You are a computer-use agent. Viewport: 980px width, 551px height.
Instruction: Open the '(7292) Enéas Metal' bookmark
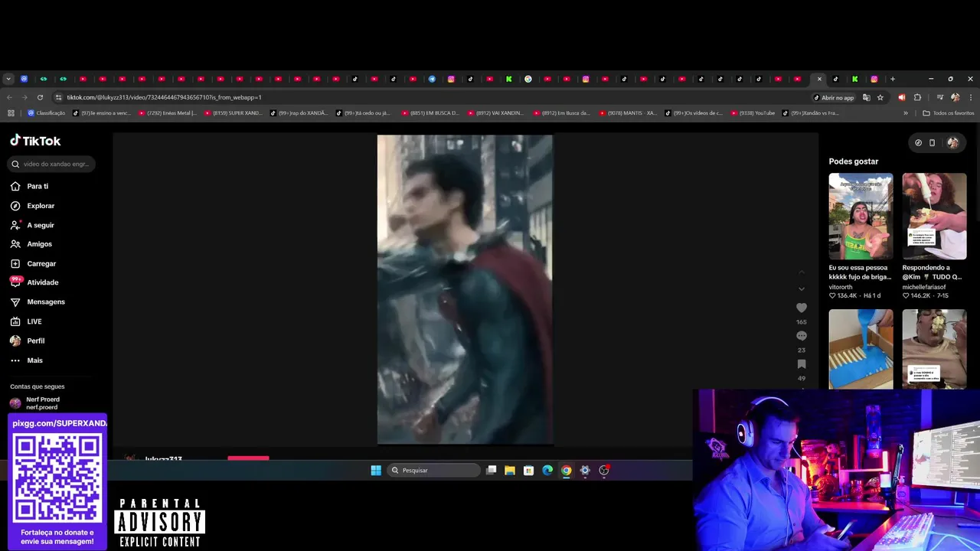(168, 113)
